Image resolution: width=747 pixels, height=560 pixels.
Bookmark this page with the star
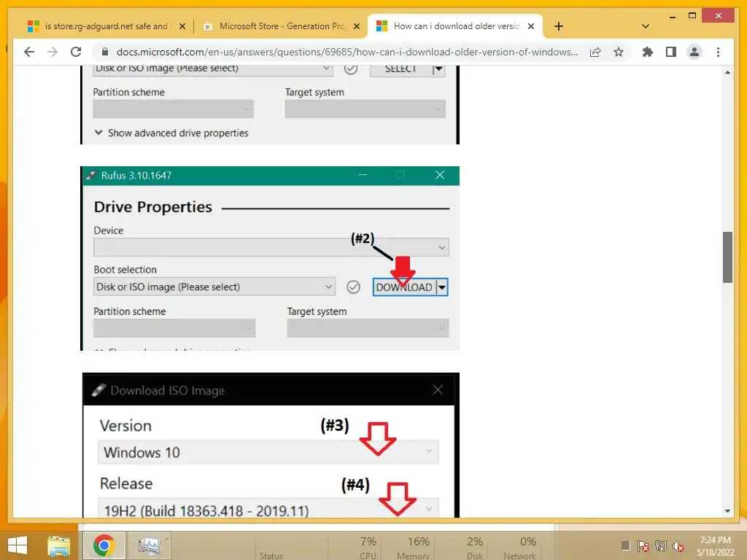tap(619, 52)
